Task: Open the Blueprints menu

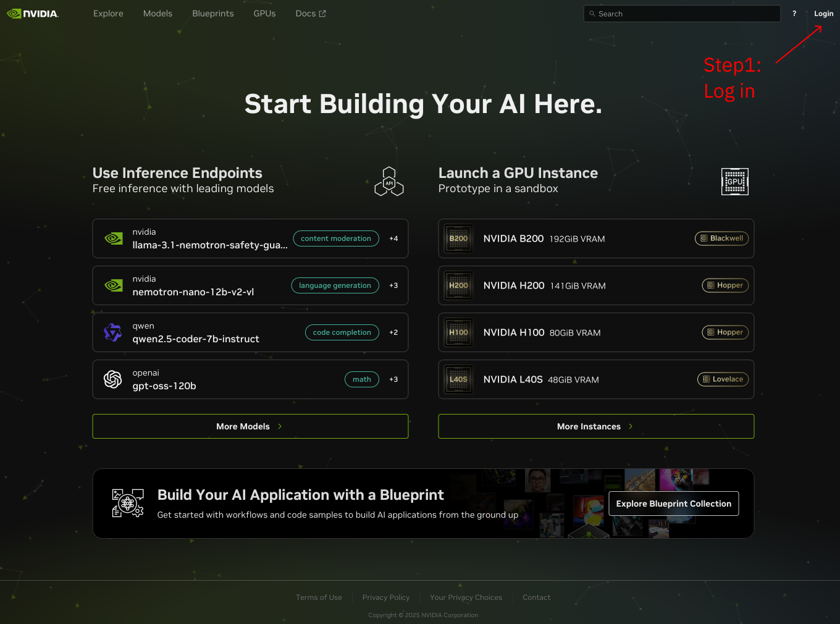Action: 212,13
